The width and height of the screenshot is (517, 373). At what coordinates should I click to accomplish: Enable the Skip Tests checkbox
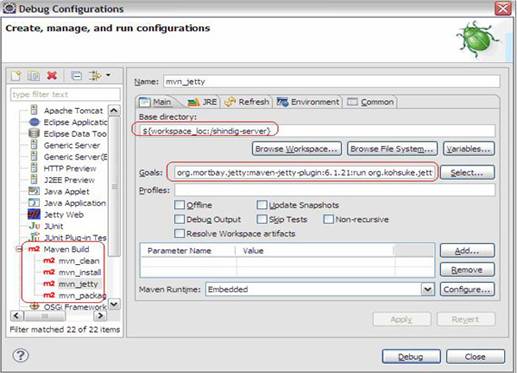[x=262, y=219]
